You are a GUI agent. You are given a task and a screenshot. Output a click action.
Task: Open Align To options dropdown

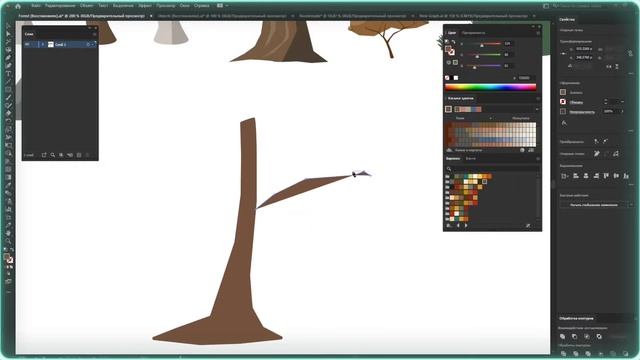[564, 176]
